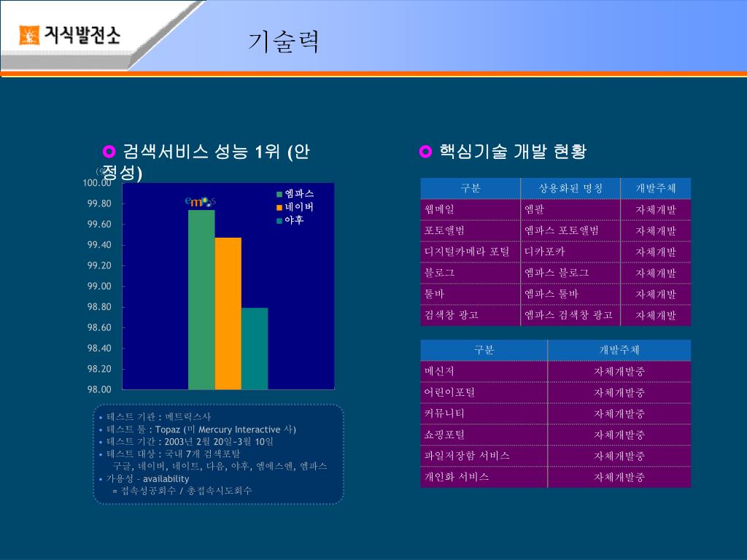Click legend label 야후
Screen dimensions: 747x560
tap(295, 220)
